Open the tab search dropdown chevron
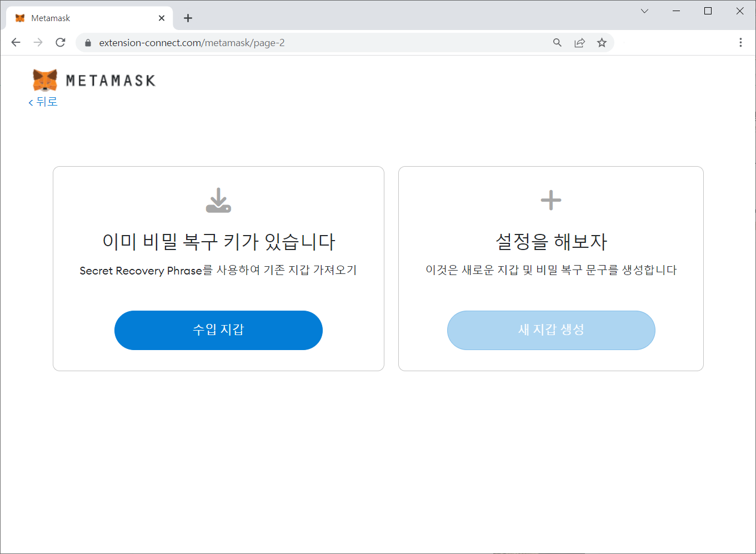The width and height of the screenshot is (756, 554). point(644,11)
